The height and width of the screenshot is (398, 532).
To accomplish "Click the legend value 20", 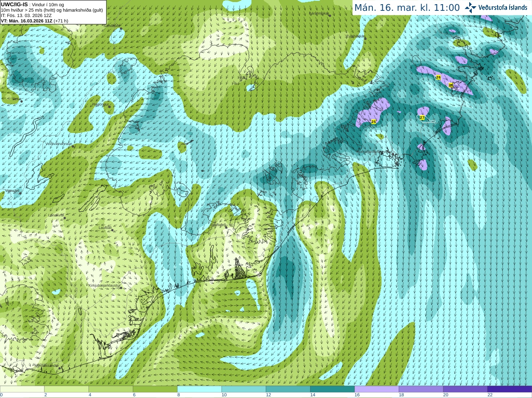I will click(x=446, y=395).
